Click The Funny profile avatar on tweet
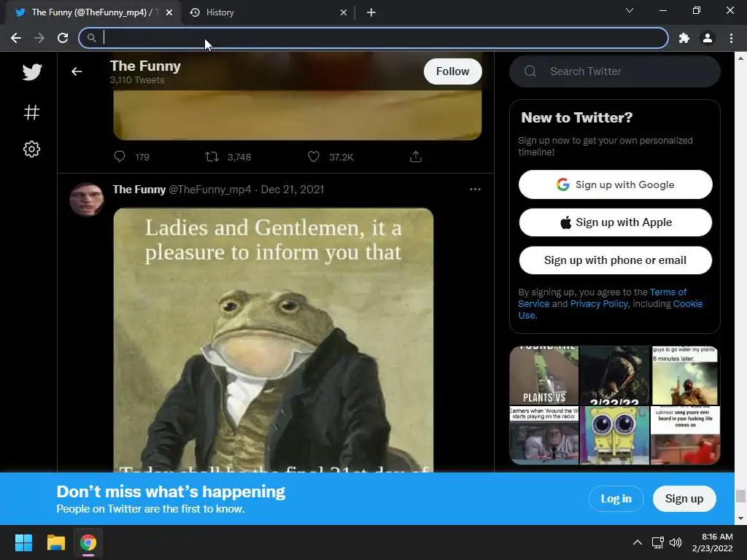 pos(87,200)
